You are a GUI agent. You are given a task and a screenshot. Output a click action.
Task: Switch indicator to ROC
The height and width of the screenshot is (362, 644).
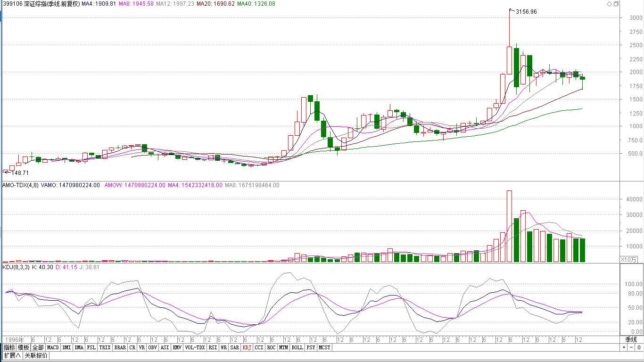click(x=271, y=347)
